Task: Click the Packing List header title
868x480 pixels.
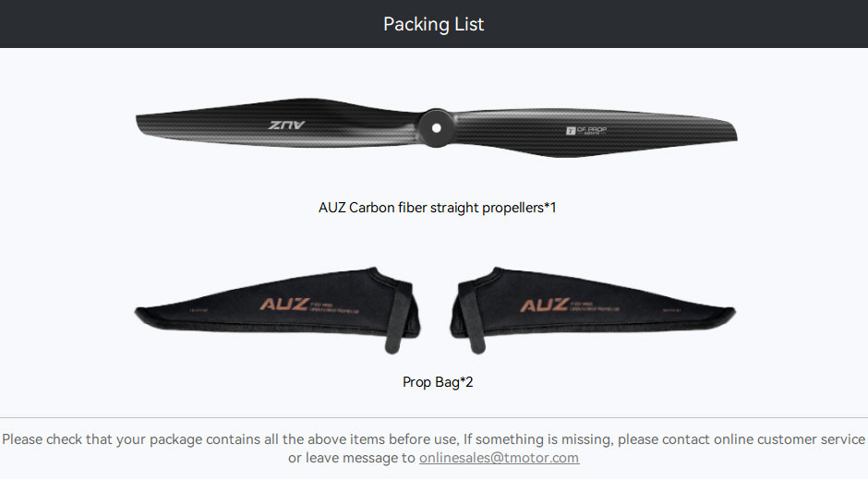Action: click(433, 24)
